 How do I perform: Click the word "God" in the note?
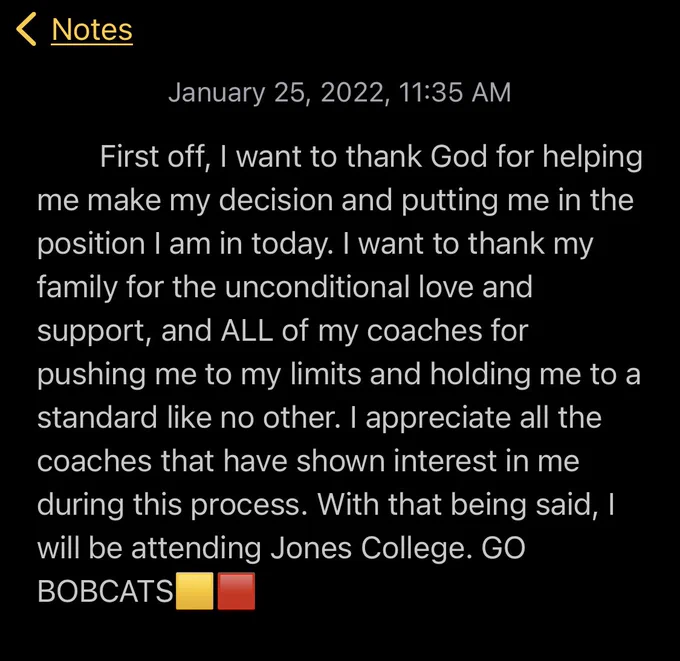[x=458, y=156]
